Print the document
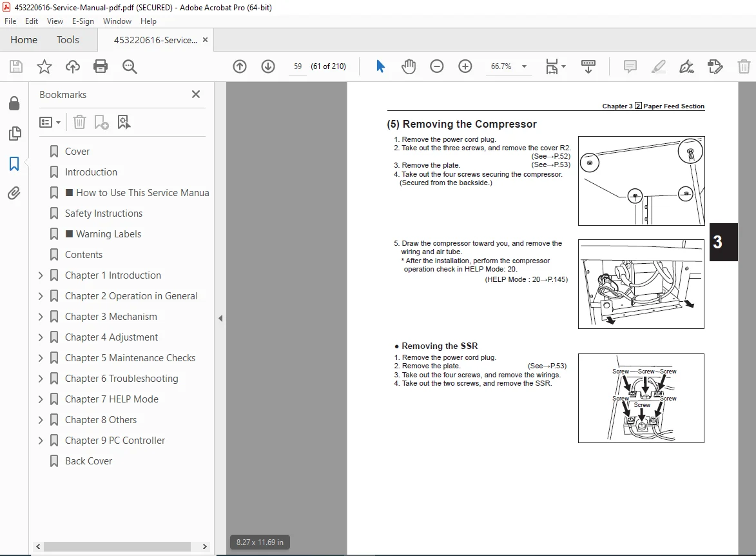Image resolution: width=756 pixels, height=556 pixels. (101, 66)
